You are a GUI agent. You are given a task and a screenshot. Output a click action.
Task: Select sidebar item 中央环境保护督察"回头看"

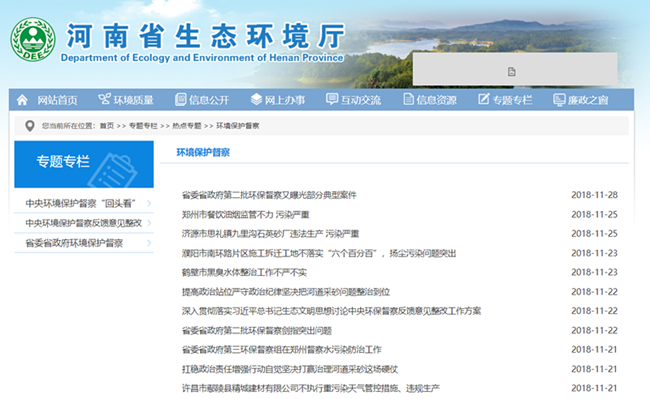point(80,203)
